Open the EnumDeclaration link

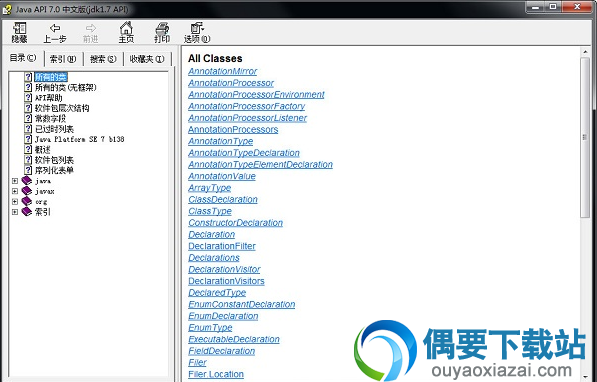223,316
